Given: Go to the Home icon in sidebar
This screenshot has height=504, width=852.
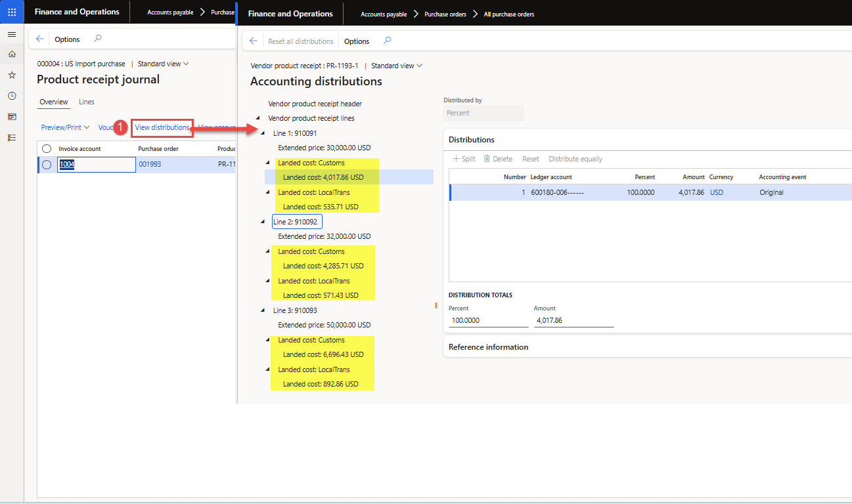Looking at the screenshot, I should tap(12, 54).
